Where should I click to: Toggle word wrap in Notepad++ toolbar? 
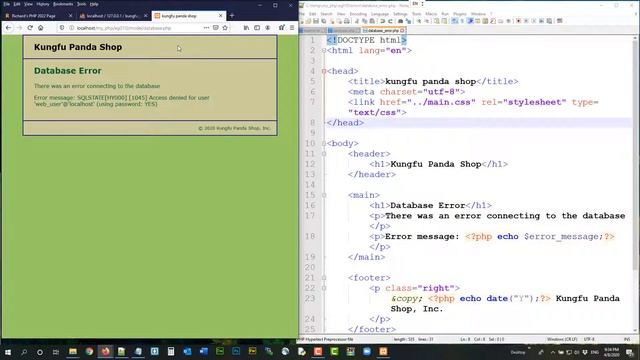tap(454, 21)
